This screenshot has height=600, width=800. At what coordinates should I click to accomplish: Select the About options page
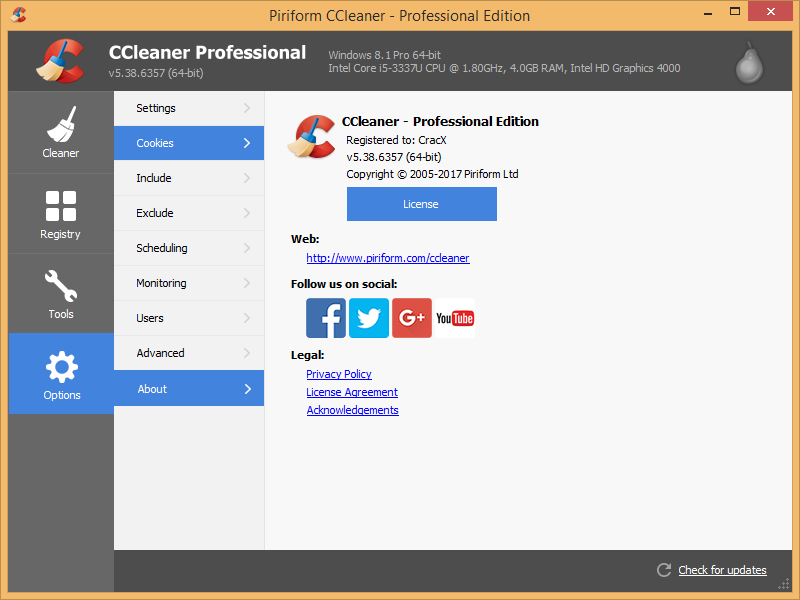[189, 389]
